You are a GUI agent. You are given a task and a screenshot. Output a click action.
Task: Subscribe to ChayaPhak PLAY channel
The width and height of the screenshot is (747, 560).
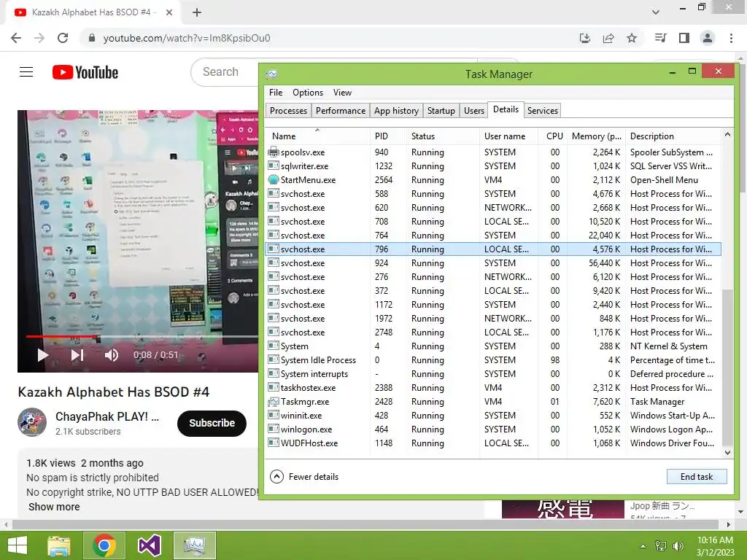click(x=212, y=423)
